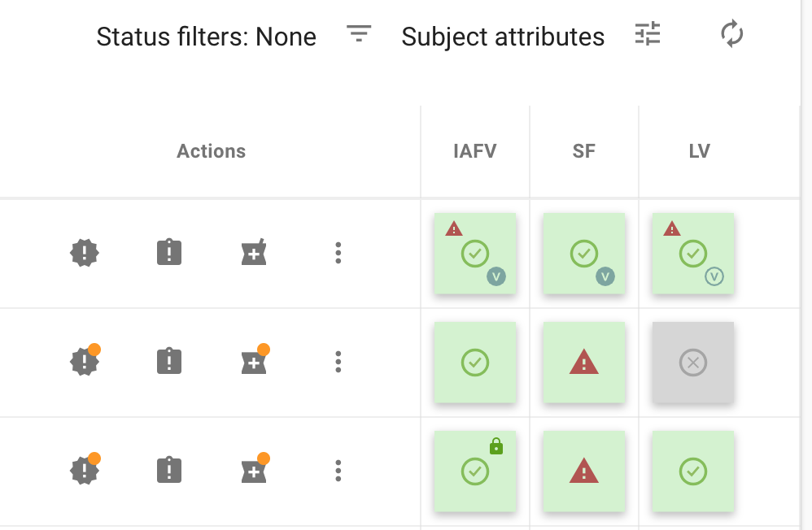The width and height of the screenshot is (812, 530).
Task: Click first row's clipboard alert icon
Action: tap(169, 254)
